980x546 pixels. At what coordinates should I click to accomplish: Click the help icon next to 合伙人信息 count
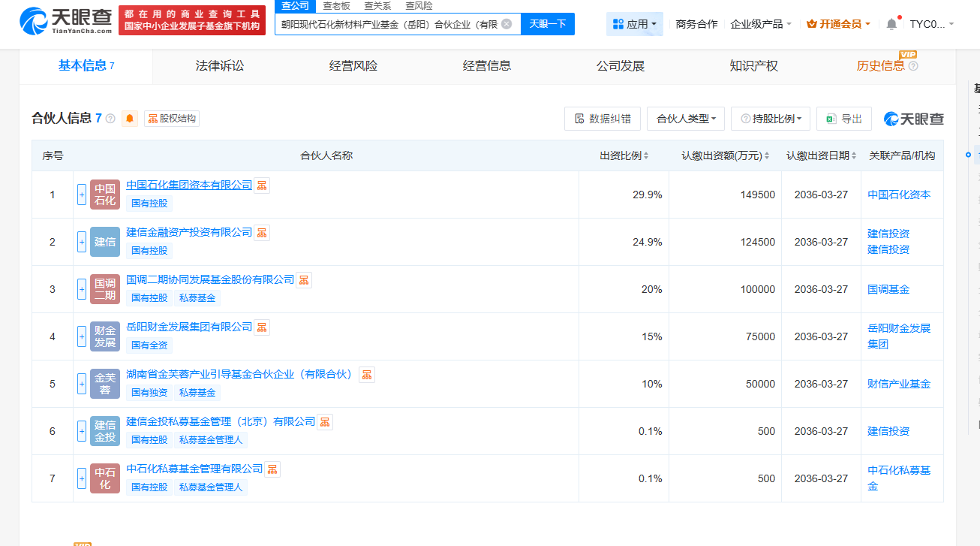pos(110,119)
